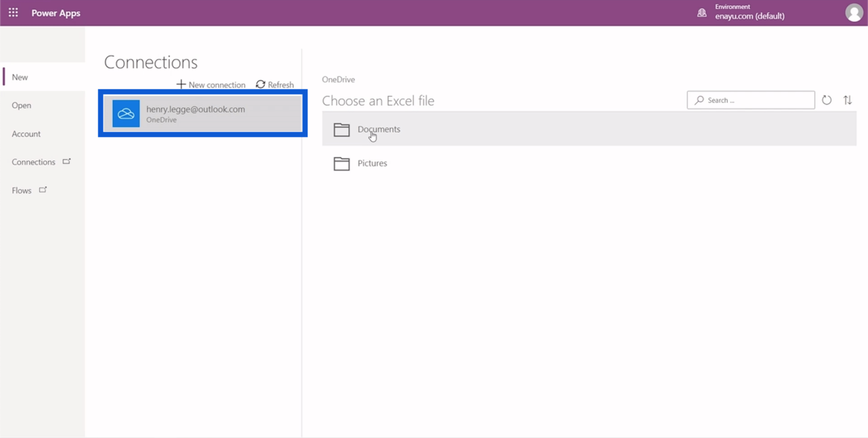Click the Connections external-link icon
The image size is (868, 438).
67,161
